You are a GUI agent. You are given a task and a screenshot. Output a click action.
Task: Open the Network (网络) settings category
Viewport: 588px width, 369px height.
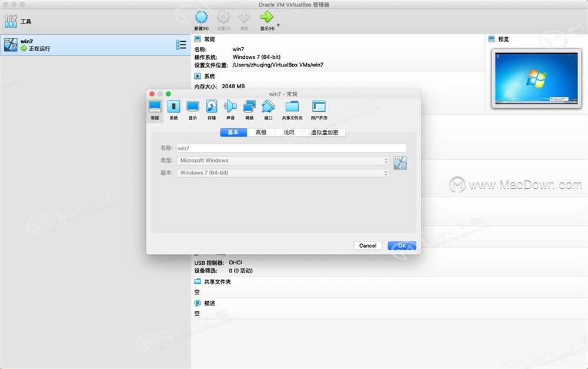pyautogui.click(x=249, y=110)
